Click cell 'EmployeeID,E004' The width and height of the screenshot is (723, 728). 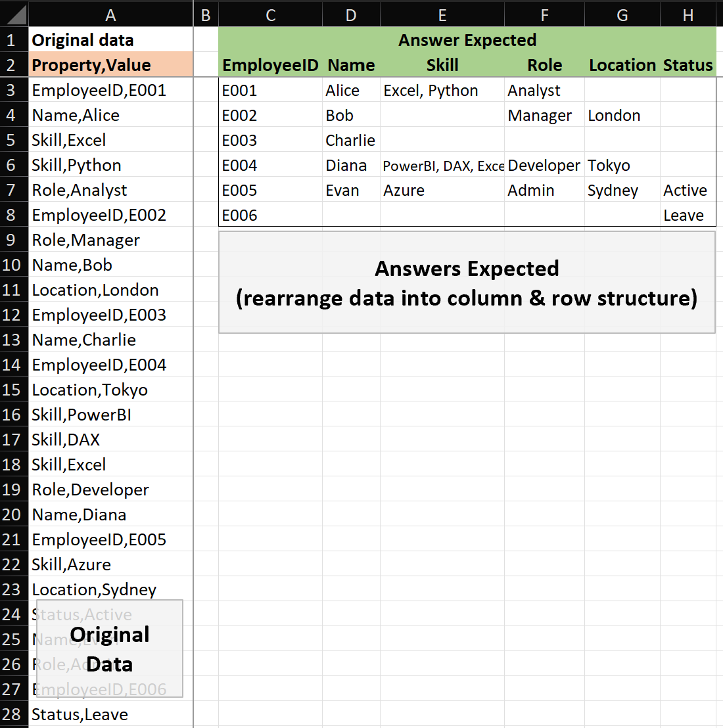(x=110, y=365)
